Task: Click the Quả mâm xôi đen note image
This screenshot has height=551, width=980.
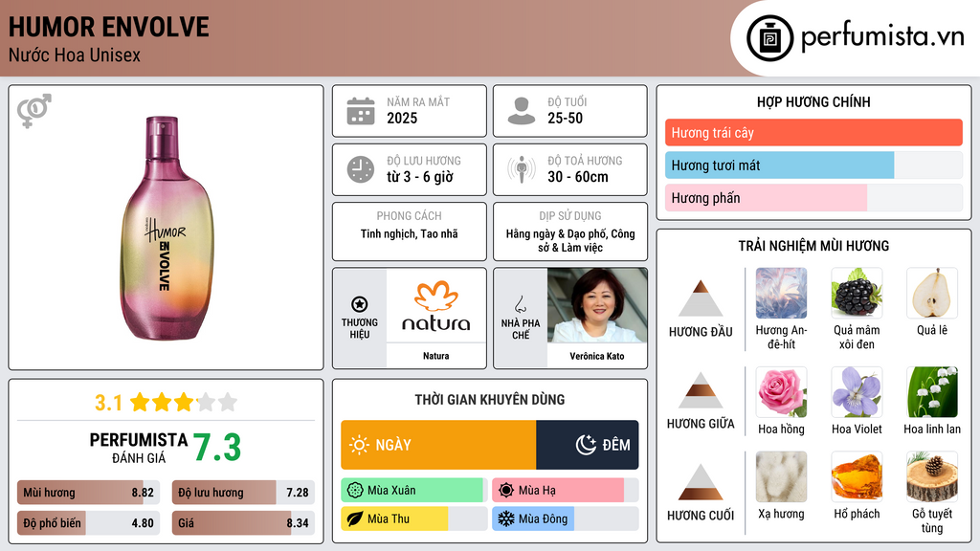Action: point(857,293)
